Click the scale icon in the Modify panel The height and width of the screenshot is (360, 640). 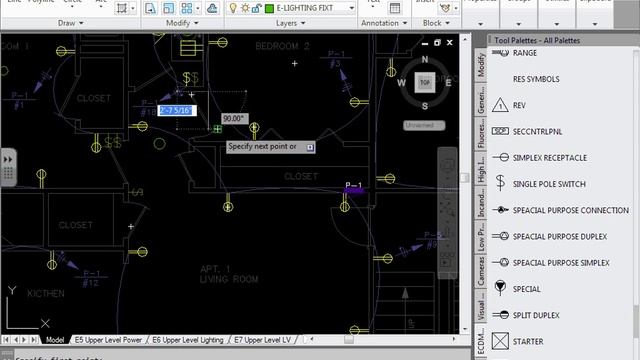[168, 8]
